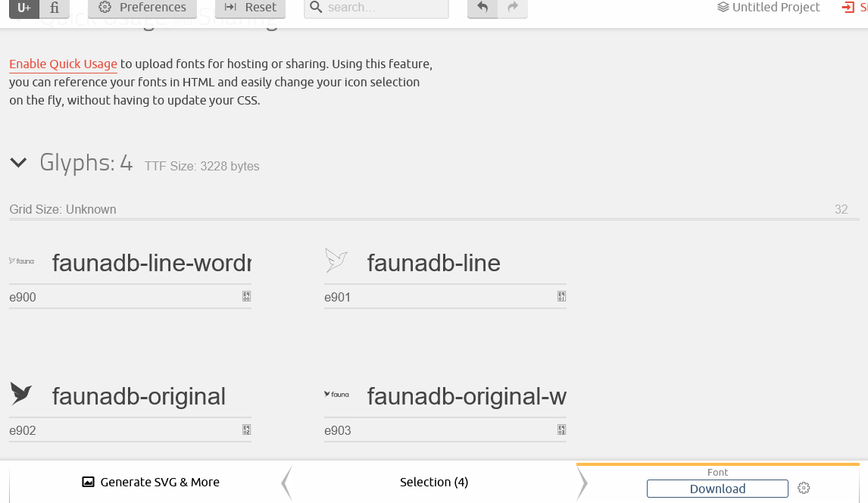Open character picker for e902

(246, 430)
